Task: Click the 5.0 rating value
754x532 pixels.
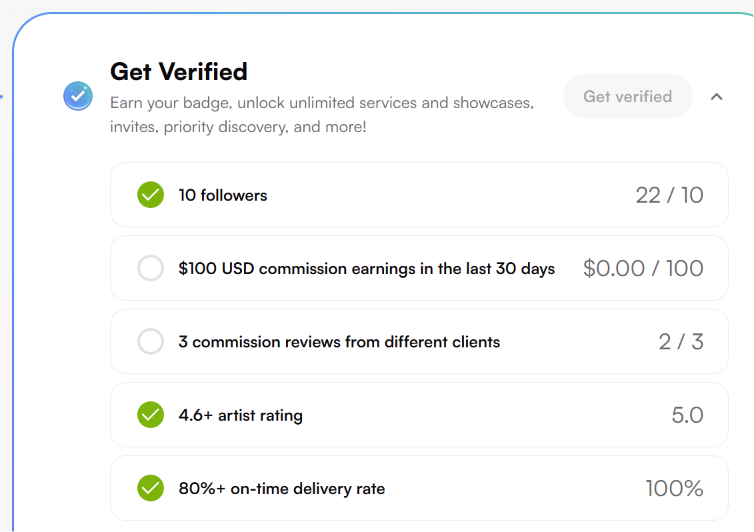Action: 687,415
